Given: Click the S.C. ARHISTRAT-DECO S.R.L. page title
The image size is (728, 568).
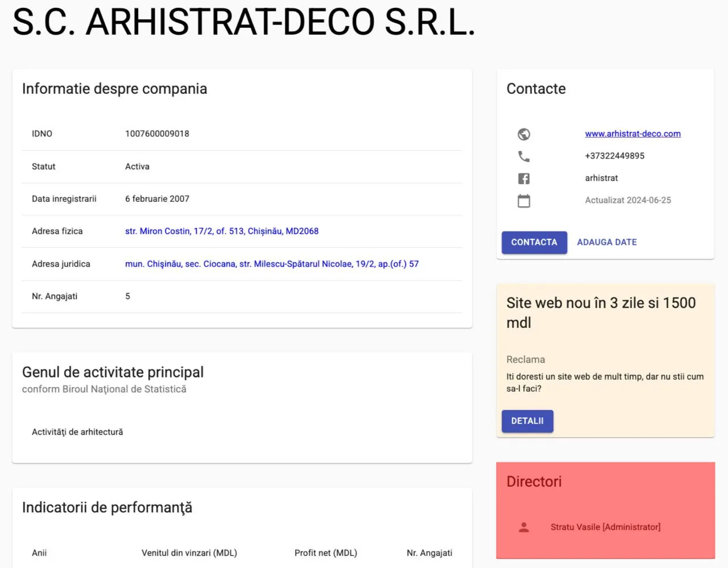Looking at the screenshot, I should tap(243, 22).
